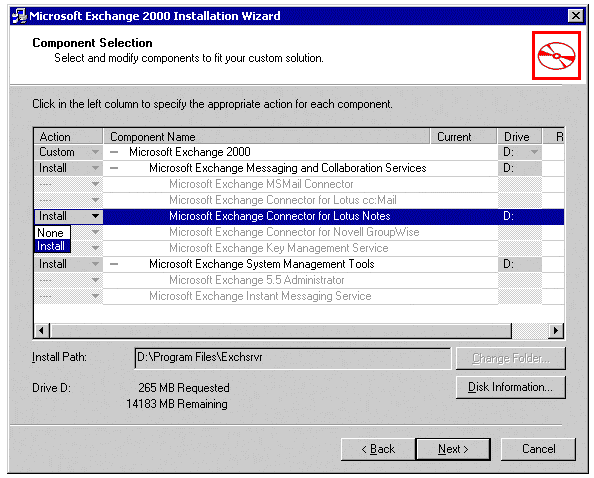594x478 pixels.
Task: Toggle Action dropdown arrow for Lotus Notes Connector
Action: click(95, 216)
